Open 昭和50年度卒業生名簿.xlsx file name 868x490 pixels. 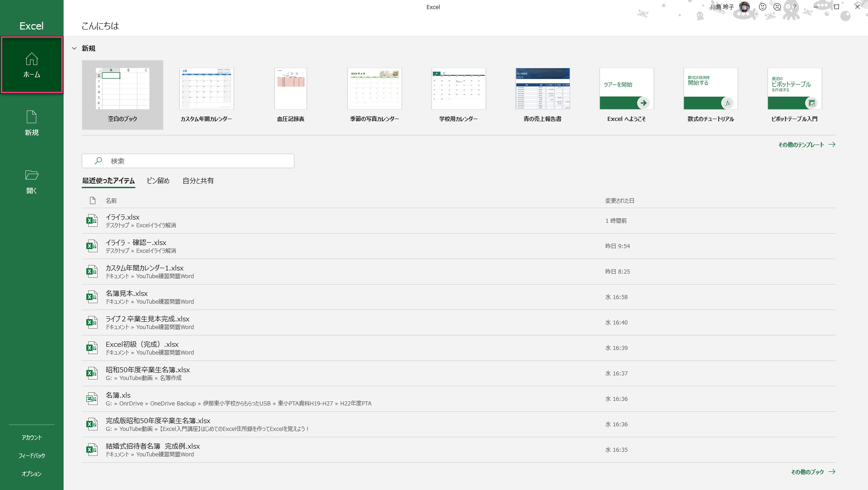(148, 370)
